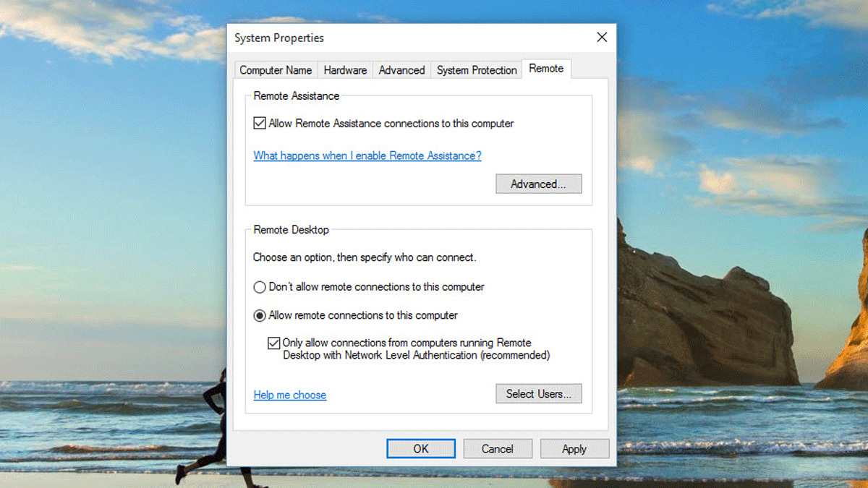Switch to the Computer Name tab
Screen dimensions: 868x488
(276, 69)
